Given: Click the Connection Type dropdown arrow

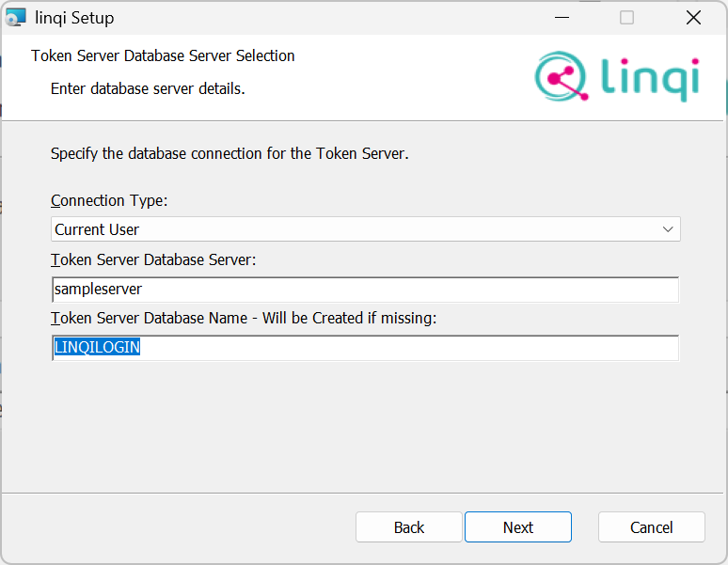Looking at the screenshot, I should coord(668,229).
